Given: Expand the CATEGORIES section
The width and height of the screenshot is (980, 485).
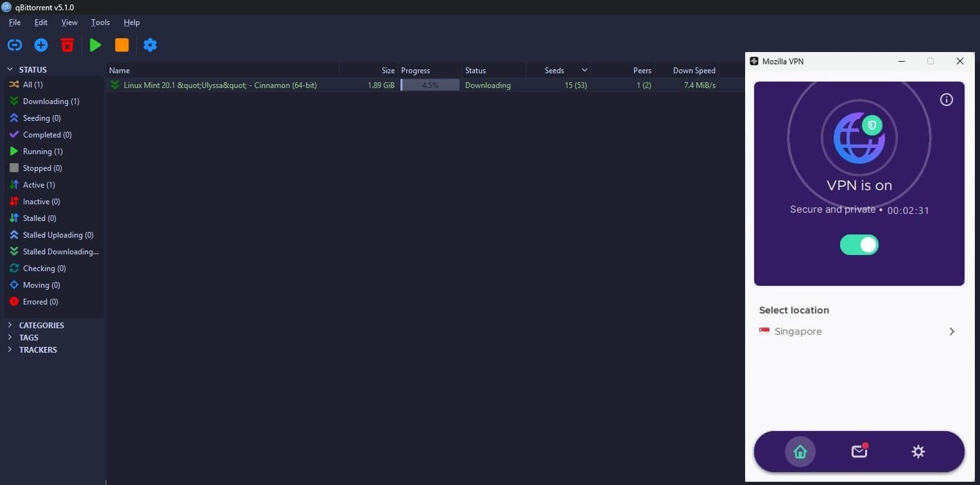Looking at the screenshot, I should (10, 325).
